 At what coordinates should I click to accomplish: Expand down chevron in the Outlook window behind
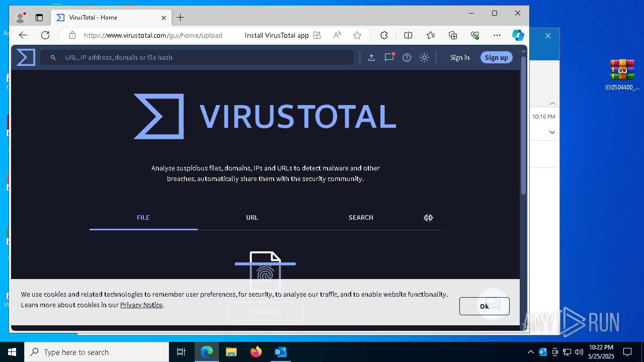tap(552, 132)
